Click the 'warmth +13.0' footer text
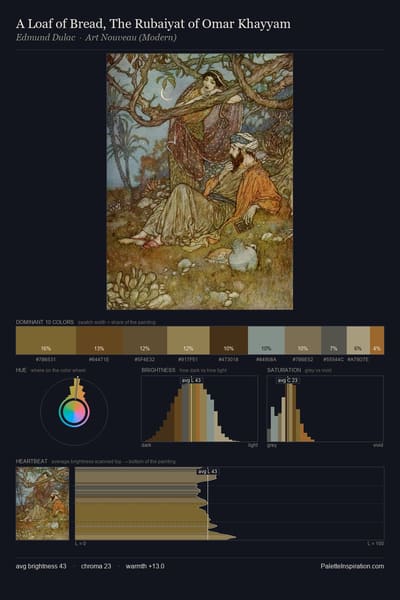This screenshot has width=400, height=600. 145,566
